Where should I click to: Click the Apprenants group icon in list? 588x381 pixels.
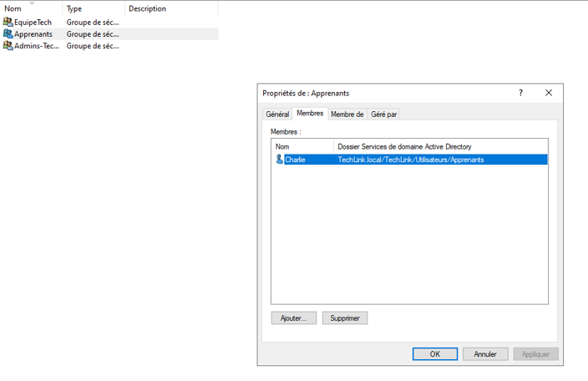point(8,34)
